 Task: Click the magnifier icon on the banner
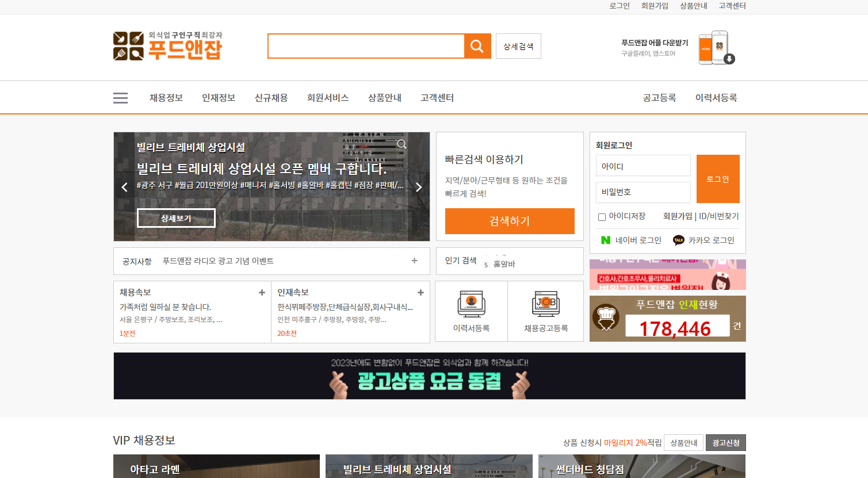[402, 144]
